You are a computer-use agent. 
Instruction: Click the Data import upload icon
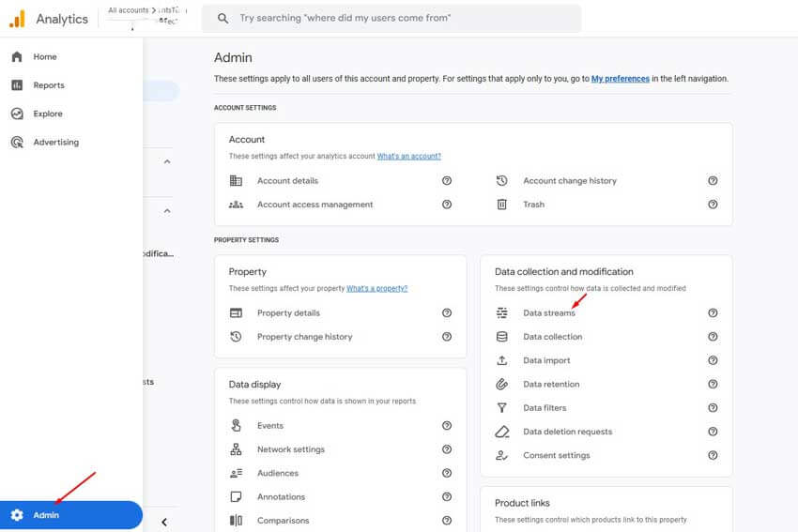(x=502, y=360)
